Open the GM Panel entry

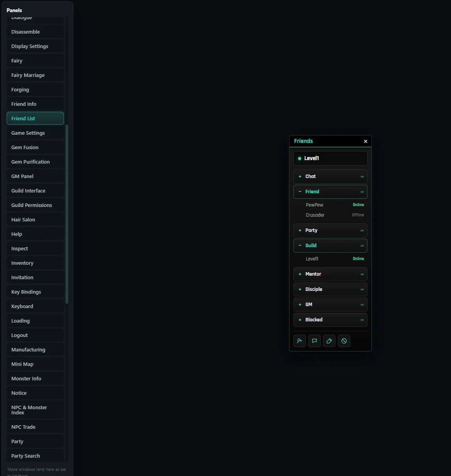pos(35,176)
